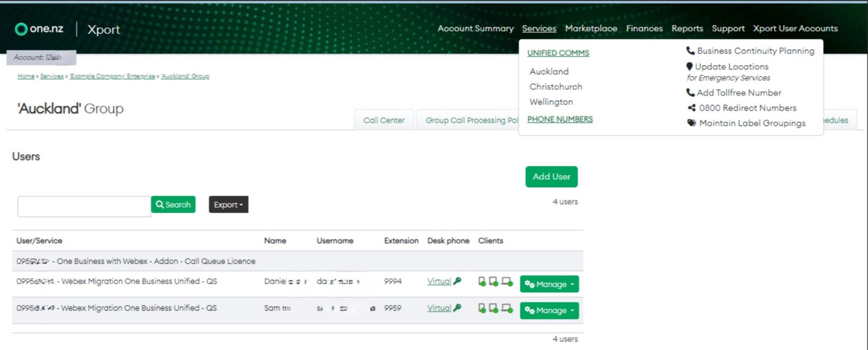
Task: Click the green Search button
Action: coord(173,205)
